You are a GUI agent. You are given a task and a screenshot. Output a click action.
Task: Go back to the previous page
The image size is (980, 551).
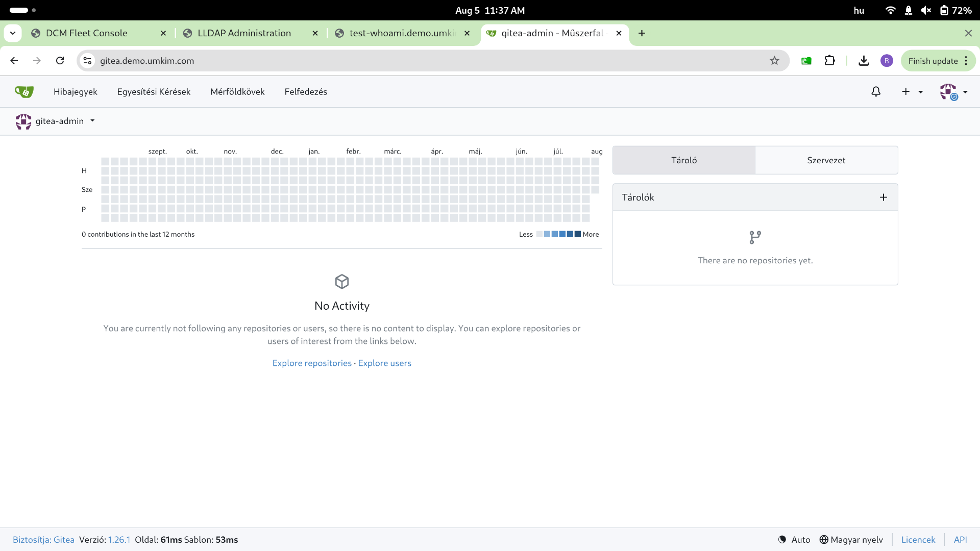click(x=14, y=61)
